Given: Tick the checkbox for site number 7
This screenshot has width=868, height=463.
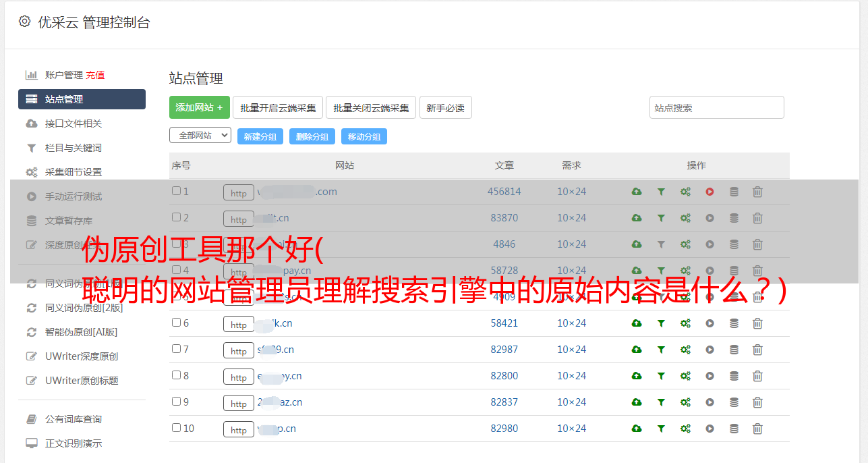Looking at the screenshot, I should (x=176, y=349).
